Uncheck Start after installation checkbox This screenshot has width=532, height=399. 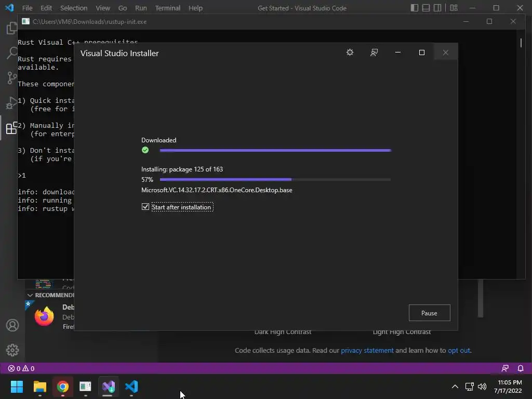pos(145,207)
